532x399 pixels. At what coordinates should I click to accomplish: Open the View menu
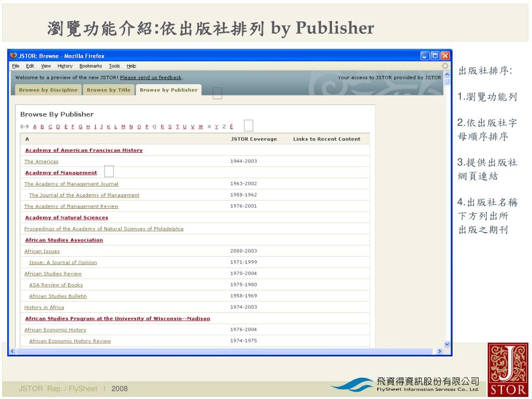[46, 66]
